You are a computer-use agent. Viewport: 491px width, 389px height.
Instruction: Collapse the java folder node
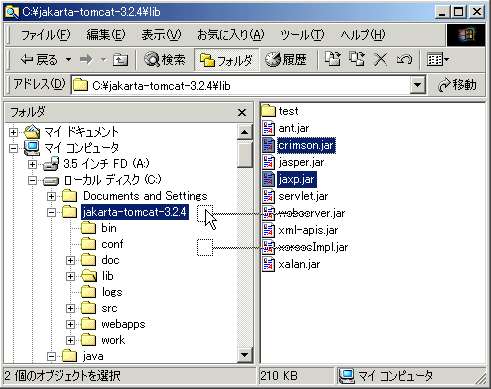(51, 357)
